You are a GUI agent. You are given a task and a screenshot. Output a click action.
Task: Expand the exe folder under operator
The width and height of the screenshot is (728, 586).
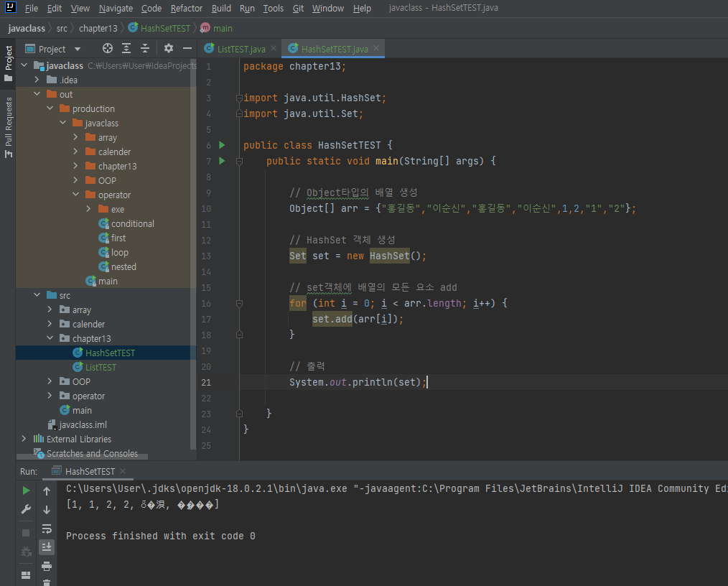coord(89,210)
